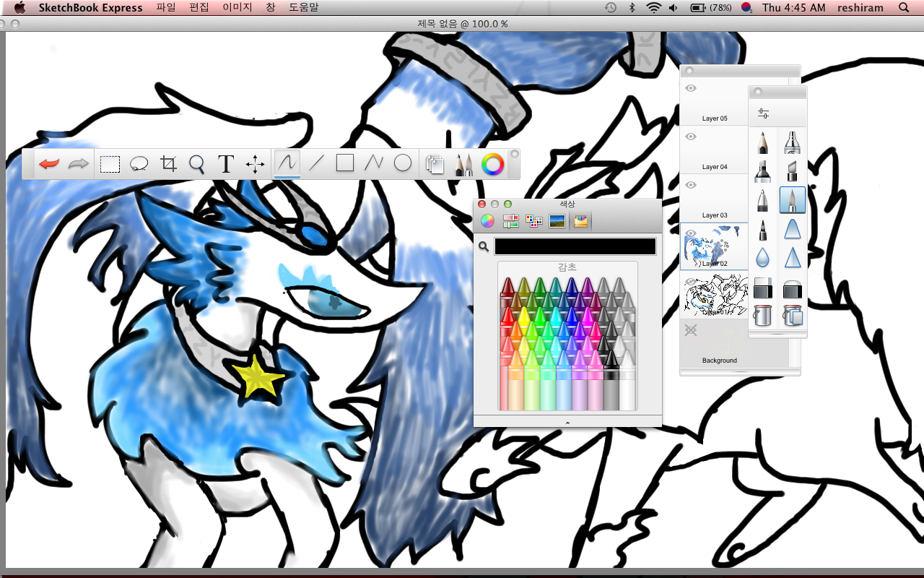924x578 pixels.
Task: Open Spotlight search in menu bar
Action: [904, 7]
